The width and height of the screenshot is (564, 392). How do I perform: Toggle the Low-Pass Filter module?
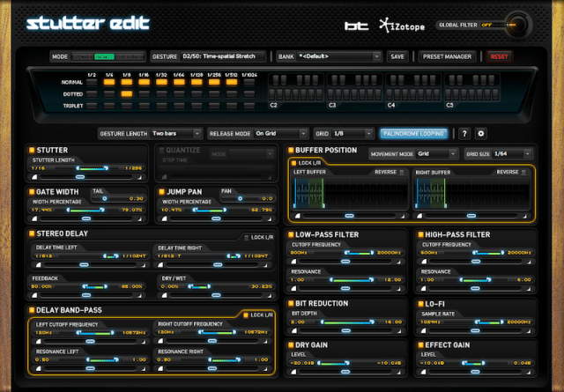(291, 234)
